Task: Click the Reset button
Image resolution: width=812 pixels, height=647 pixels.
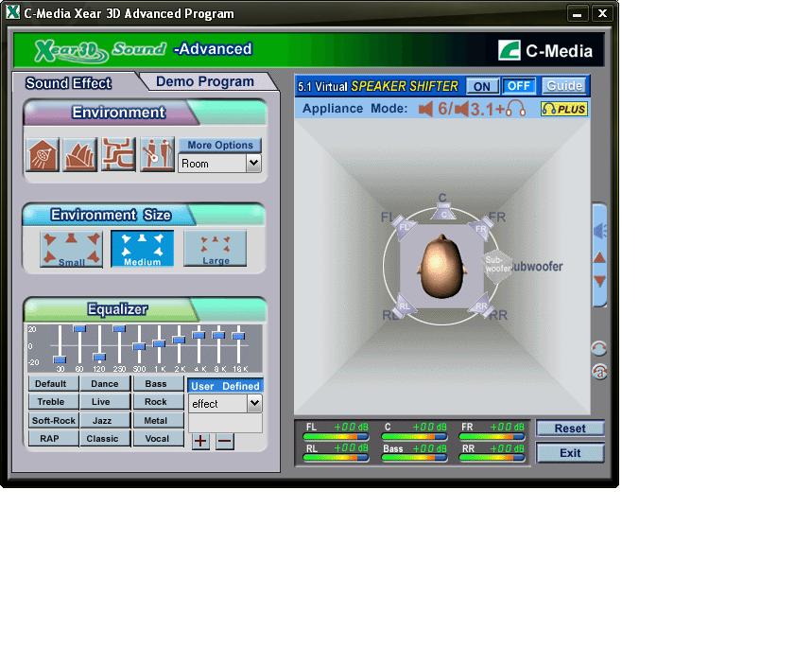Action: point(570,428)
